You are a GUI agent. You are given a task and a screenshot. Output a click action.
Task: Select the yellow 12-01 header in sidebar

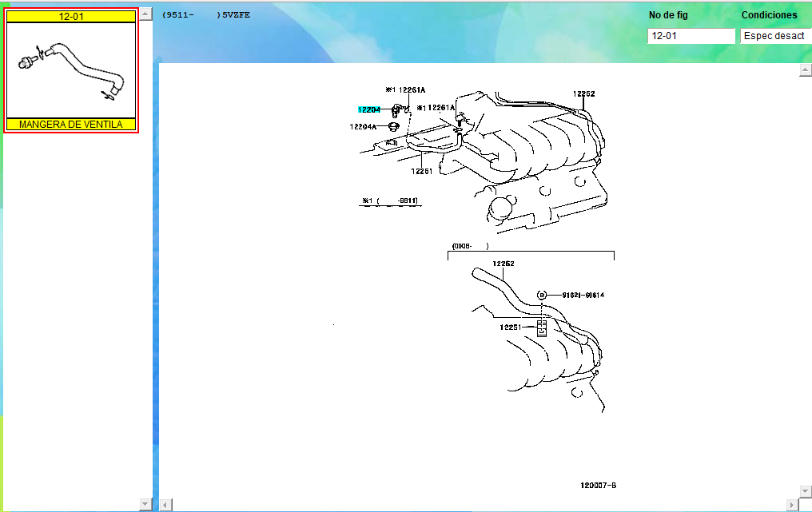tap(71, 16)
